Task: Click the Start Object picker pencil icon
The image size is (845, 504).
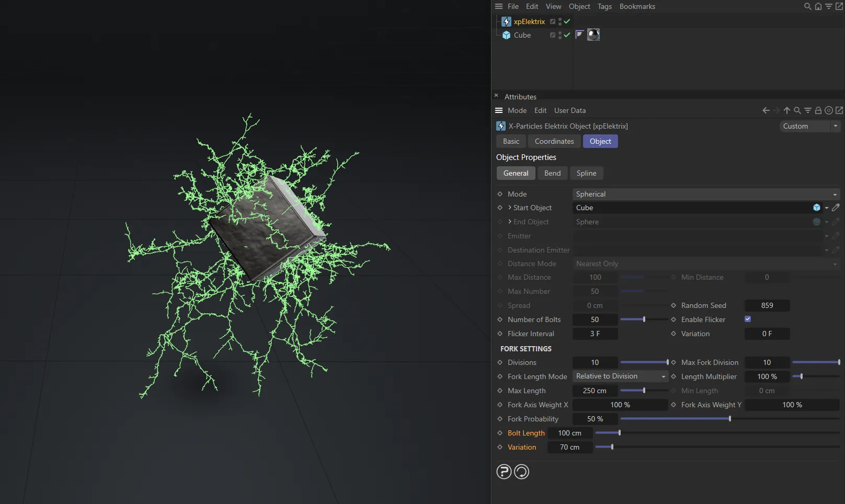Action: point(836,208)
